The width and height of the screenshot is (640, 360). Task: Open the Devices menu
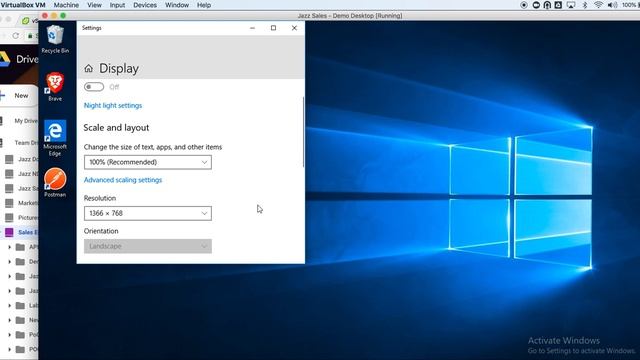coord(145,5)
